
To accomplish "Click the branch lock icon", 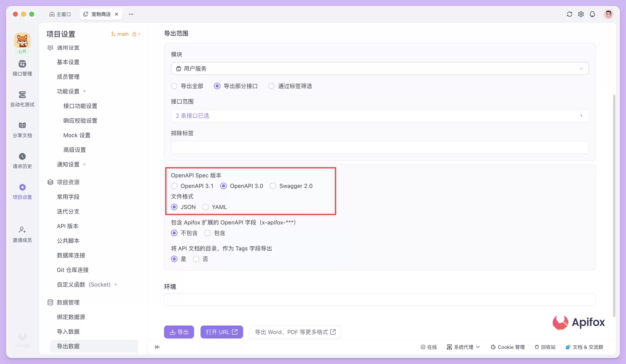I will 134,34.
